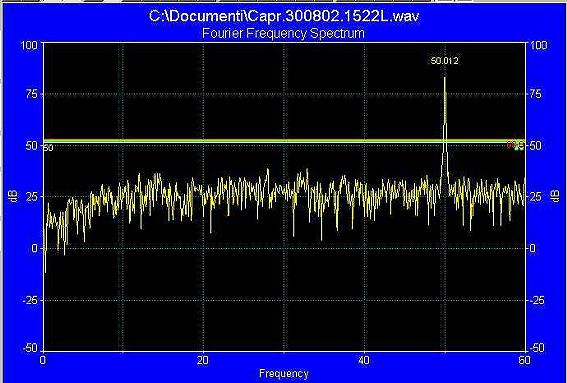Viewport: 567px width, 383px height.
Task: Click the 20 tick label on the frequency axis
Action: [203, 361]
